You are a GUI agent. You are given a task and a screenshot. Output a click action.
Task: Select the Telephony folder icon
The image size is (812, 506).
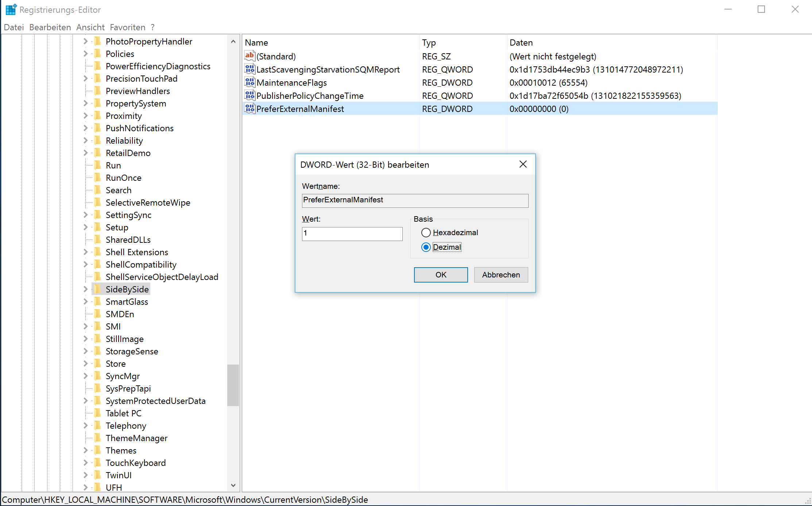point(97,425)
